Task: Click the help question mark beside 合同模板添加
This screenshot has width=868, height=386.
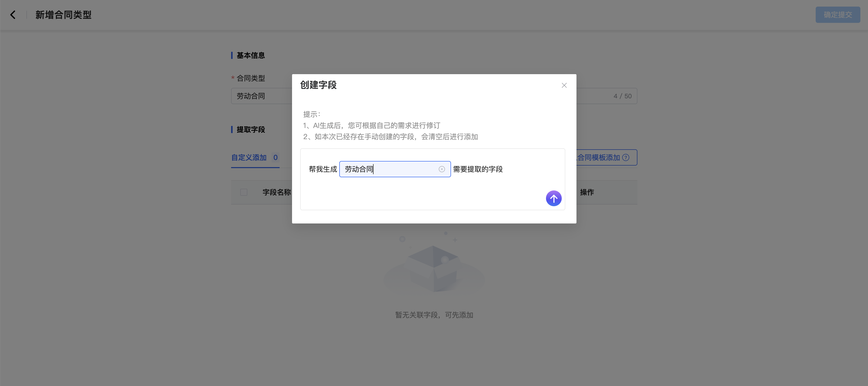Action: pos(626,158)
